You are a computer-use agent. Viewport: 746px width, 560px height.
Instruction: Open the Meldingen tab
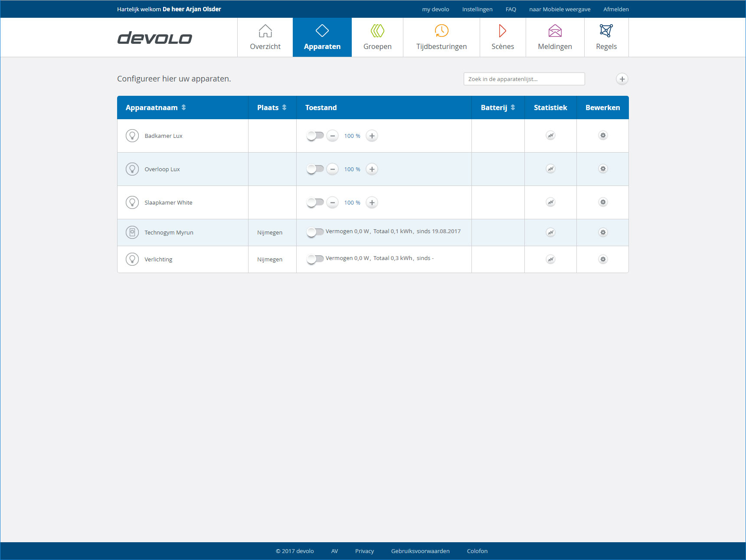click(555, 37)
